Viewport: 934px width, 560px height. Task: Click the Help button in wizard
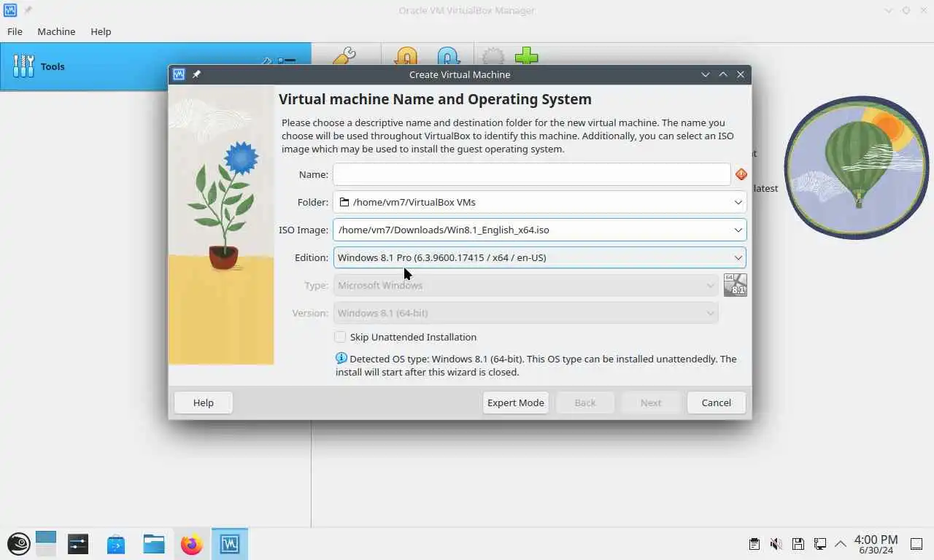coord(204,402)
